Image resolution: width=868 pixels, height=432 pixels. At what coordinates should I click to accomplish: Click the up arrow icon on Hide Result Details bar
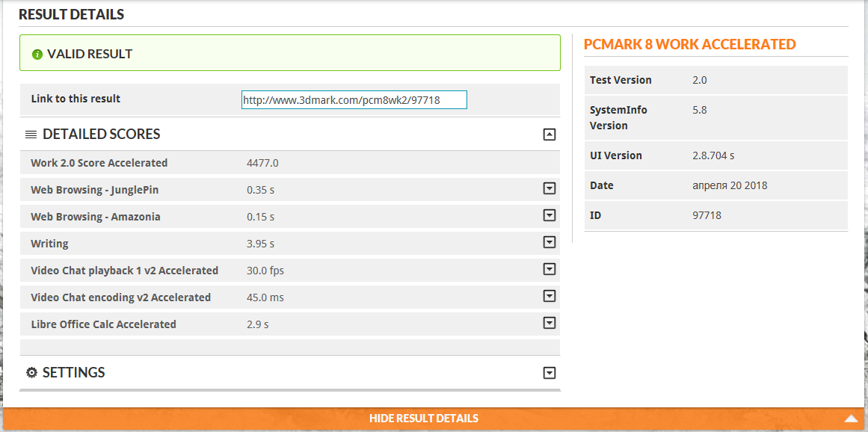(x=851, y=418)
